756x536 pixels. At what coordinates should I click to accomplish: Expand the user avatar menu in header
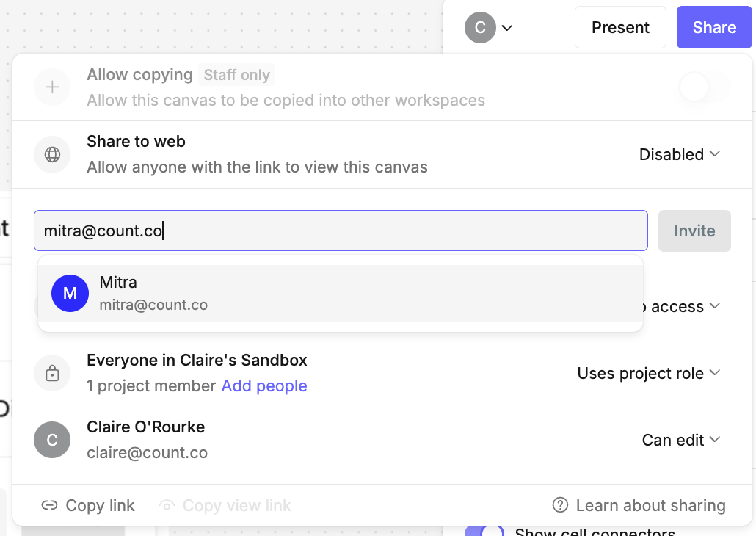[x=488, y=28]
